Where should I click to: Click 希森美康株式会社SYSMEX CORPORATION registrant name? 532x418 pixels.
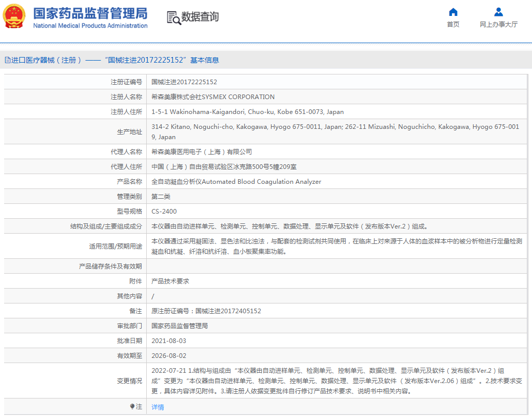pos(213,97)
